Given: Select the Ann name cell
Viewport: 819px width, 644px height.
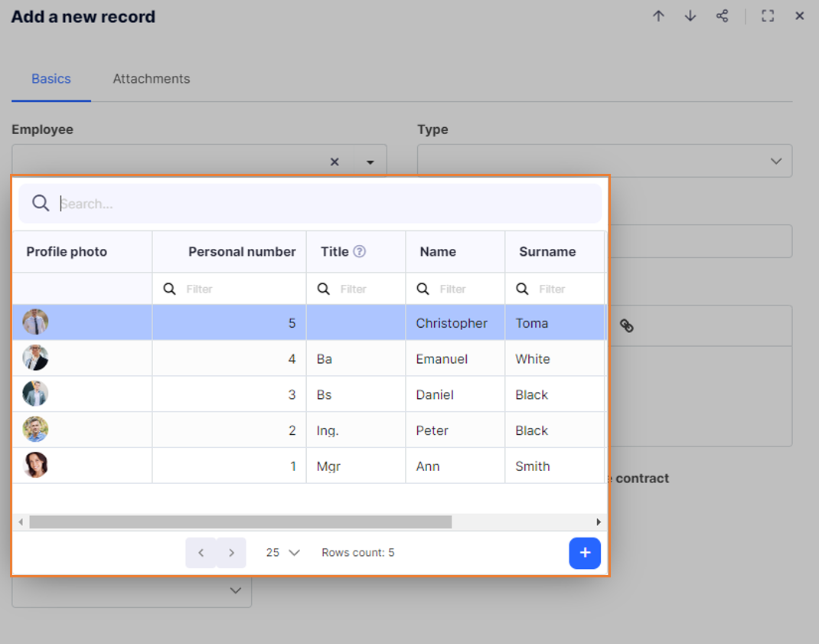Looking at the screenshot, I should tap(455, 466).
